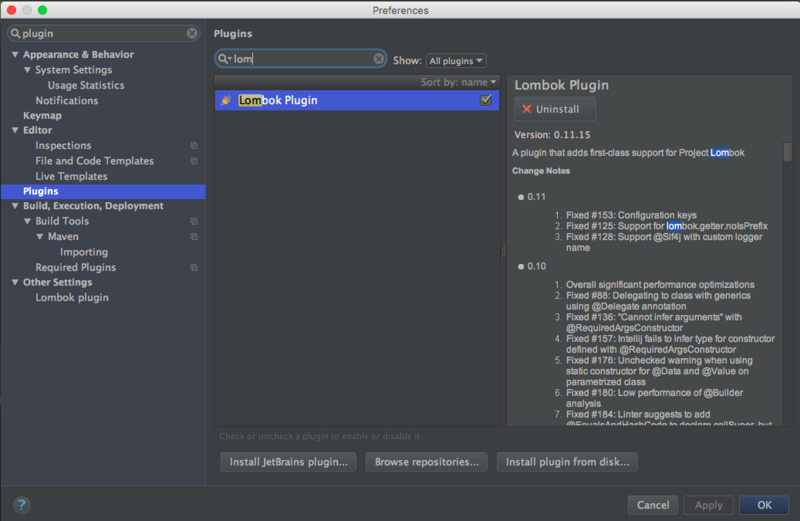This screenshot has width=800, height=521.
Task: Click the project-level icon beside Inspections
Action: point(194,145)
